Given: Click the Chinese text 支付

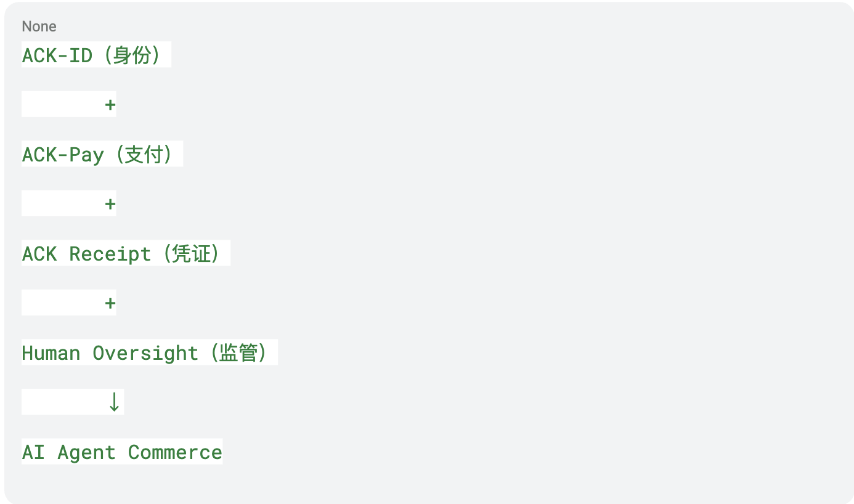Looking at the screenshot, I should (144, 154).
